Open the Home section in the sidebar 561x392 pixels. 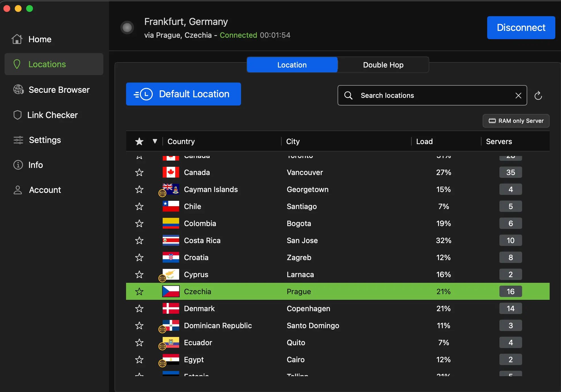point(40,39)
